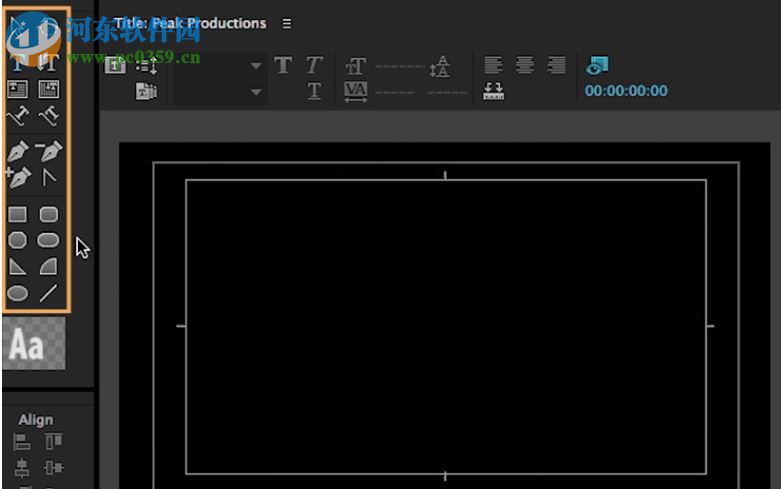Set text alignment to right
The image size is (781, 489).
(556, 65)
